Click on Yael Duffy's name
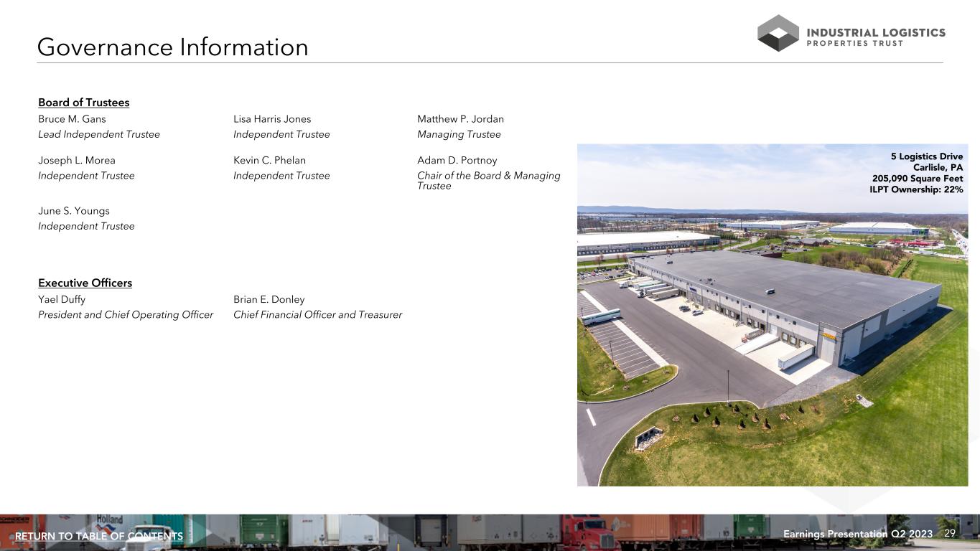 tap(62, 299)
